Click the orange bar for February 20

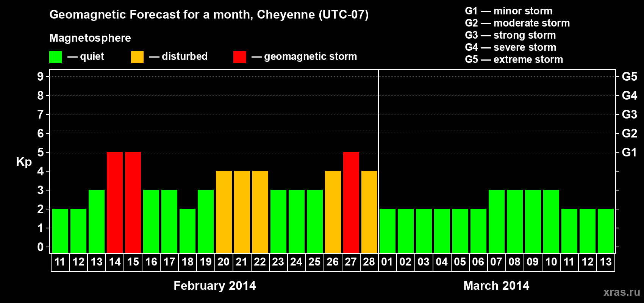pos(224,212)
